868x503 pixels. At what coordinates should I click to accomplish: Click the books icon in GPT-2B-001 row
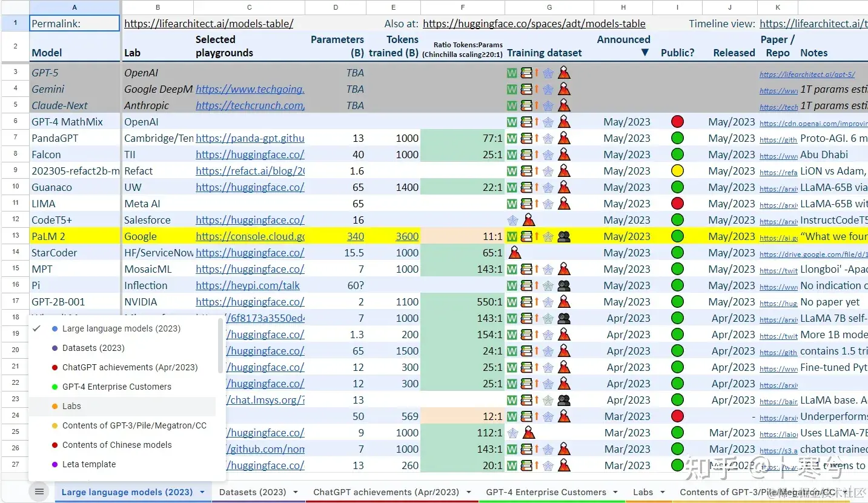526,302
